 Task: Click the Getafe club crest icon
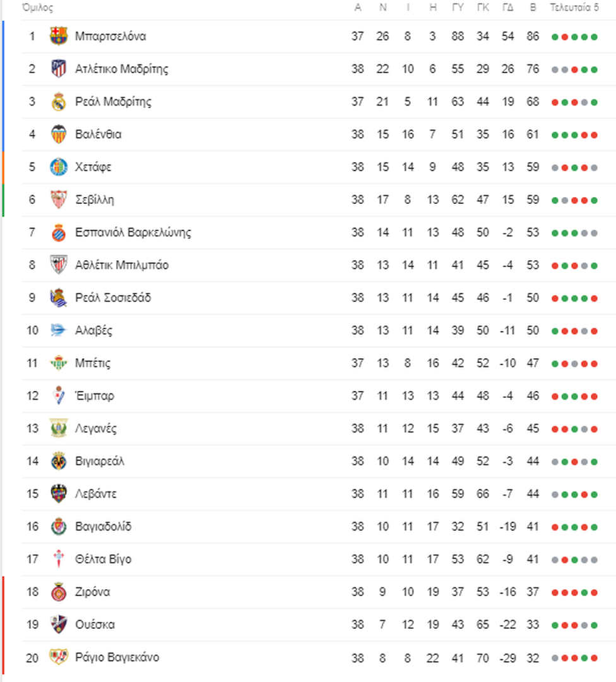coord(59,167)
